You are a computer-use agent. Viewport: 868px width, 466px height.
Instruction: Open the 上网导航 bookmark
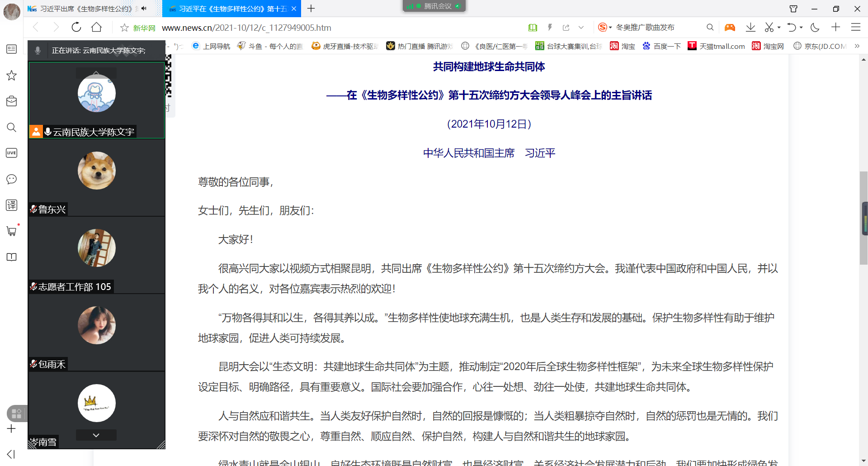(x=211, y=46)
